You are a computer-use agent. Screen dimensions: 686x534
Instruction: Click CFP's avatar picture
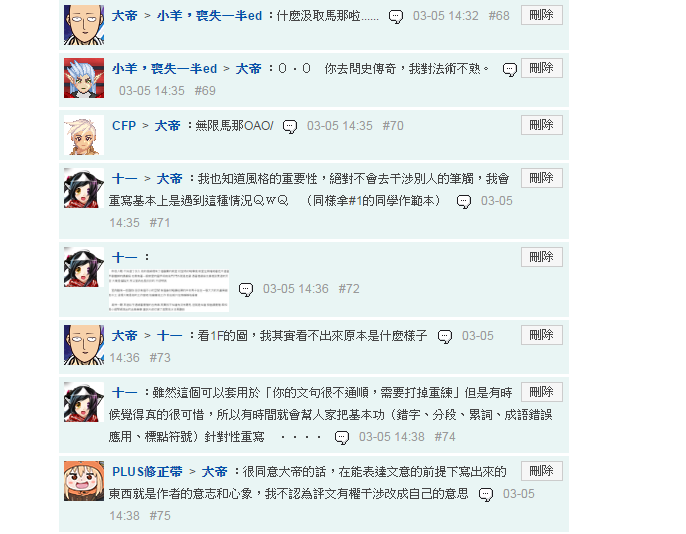(x=84, y=135)
